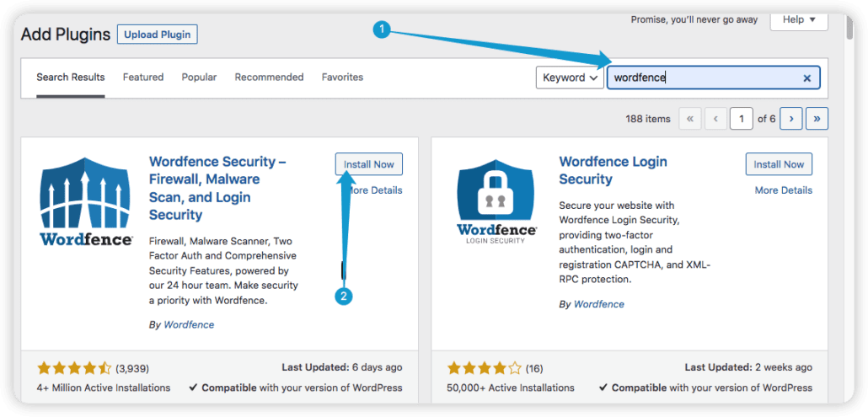Open More Details for Wordfence Login Security
Viewport: 868px width, 417px height.
point(783,190)
